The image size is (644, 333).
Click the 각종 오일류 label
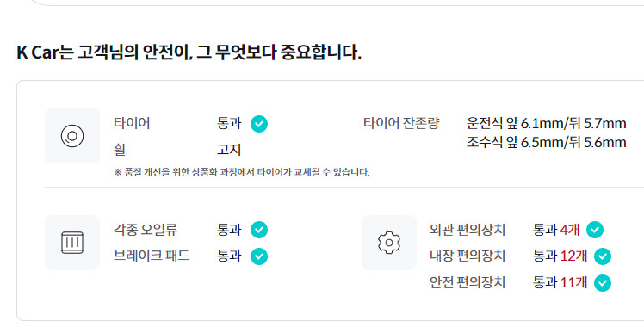click(146, 230)
